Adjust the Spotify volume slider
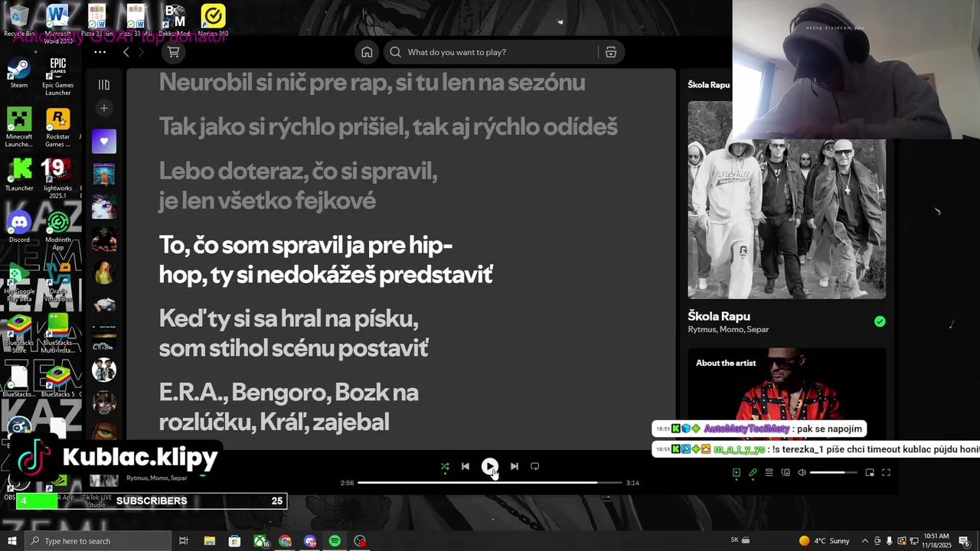The height and width of the screenshot is (551, 980). (x=834, y=472)
